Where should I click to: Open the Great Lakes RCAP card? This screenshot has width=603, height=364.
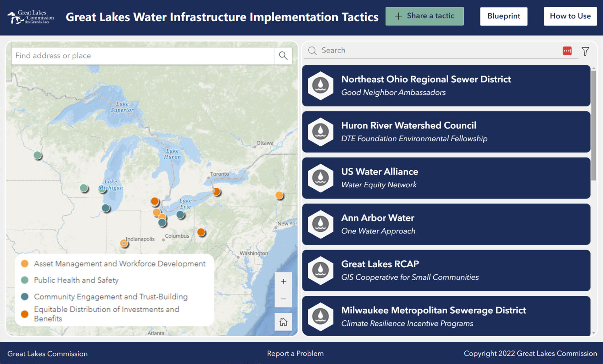[x=446, y=270]
